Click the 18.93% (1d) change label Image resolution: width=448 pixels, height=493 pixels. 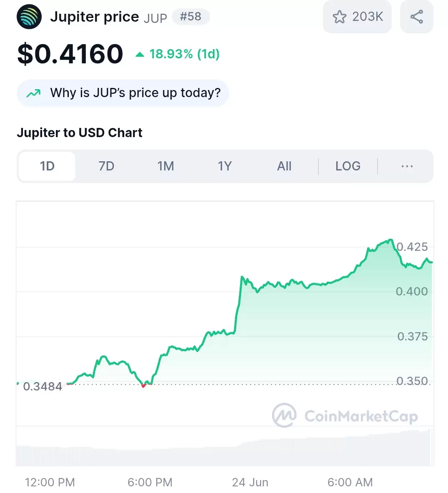[184, 54]
